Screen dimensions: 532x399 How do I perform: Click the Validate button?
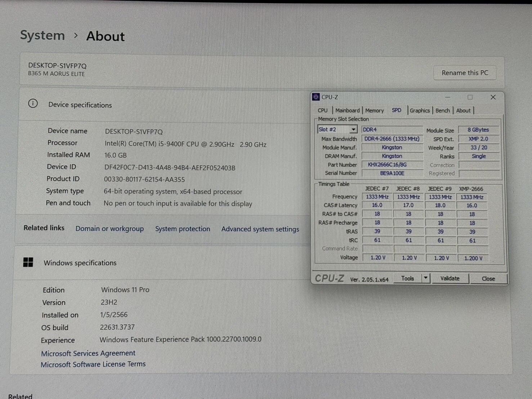(450, 278)
